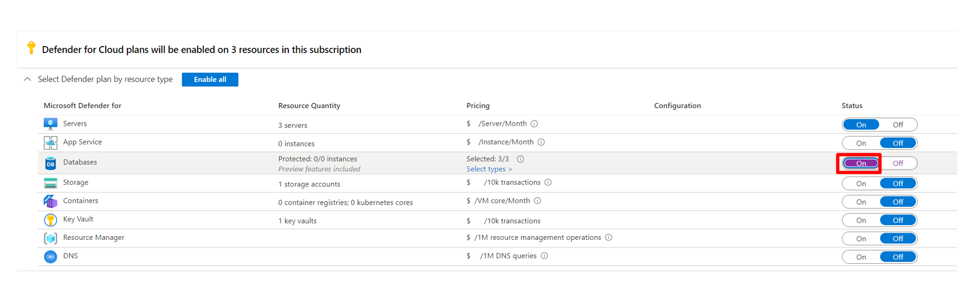
Task: Open info icon next to /1M DNS queries
Action: pyautogui.click(x=544, y=256)
